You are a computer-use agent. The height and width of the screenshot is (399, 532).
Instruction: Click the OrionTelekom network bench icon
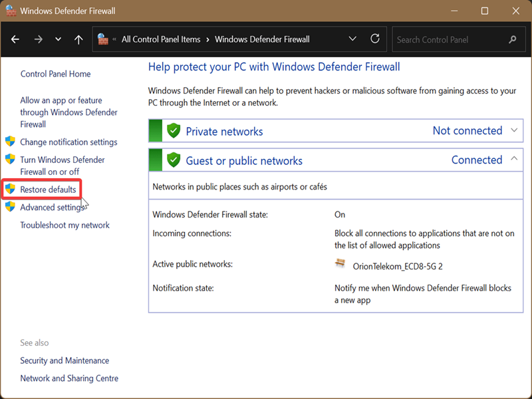pyautogui.click(x=340, y=263)
